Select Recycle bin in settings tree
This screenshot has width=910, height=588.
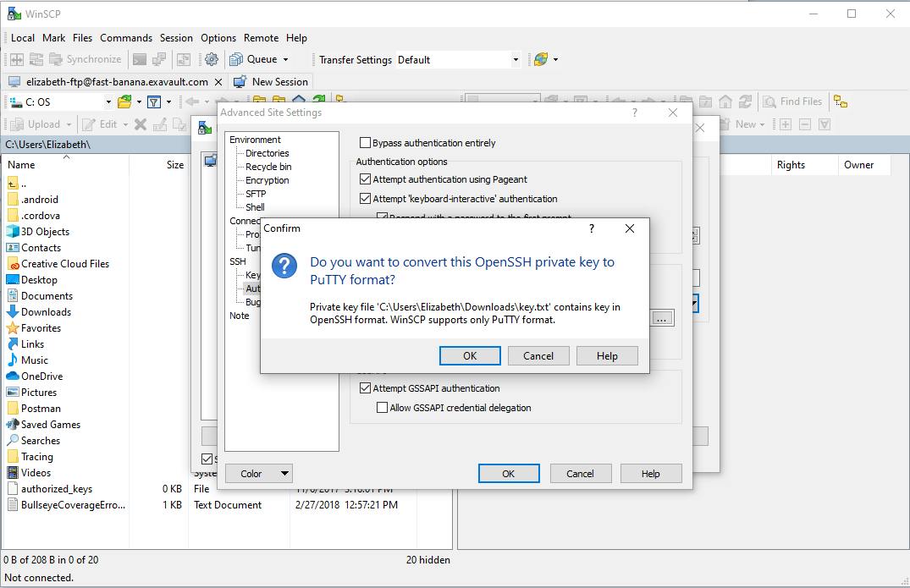click(268, 167)
